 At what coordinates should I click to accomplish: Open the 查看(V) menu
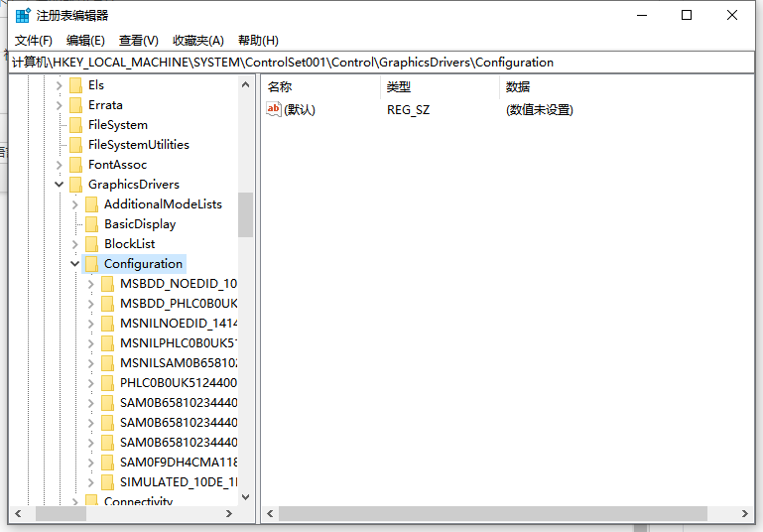pyautogui.click(x=138, y=41)
